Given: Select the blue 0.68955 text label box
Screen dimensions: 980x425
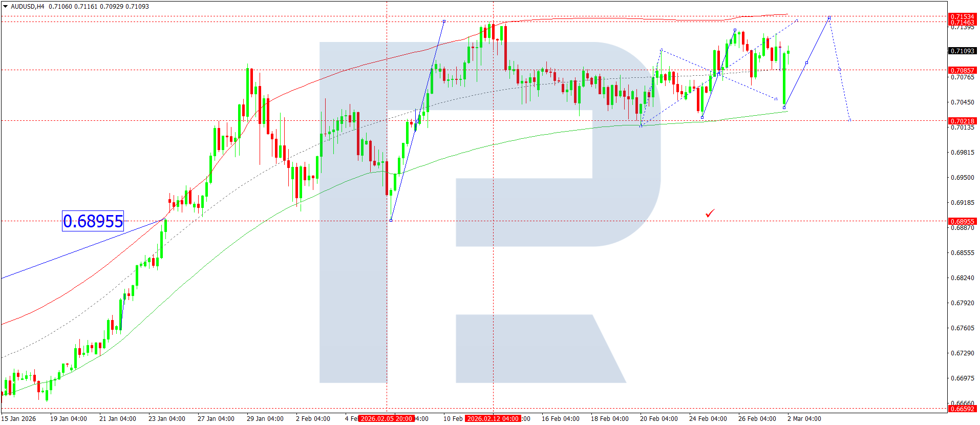Looking at the screenshot, I should (93, 221).
